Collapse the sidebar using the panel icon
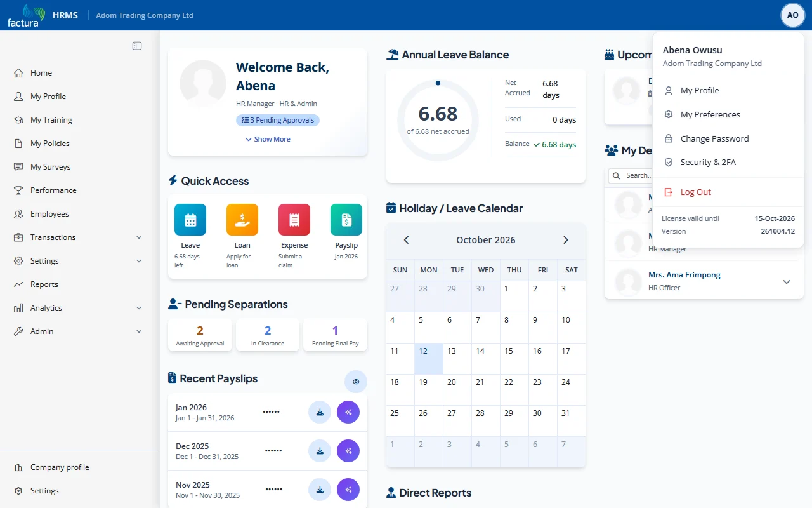812x508 pixels. (137, 46)
